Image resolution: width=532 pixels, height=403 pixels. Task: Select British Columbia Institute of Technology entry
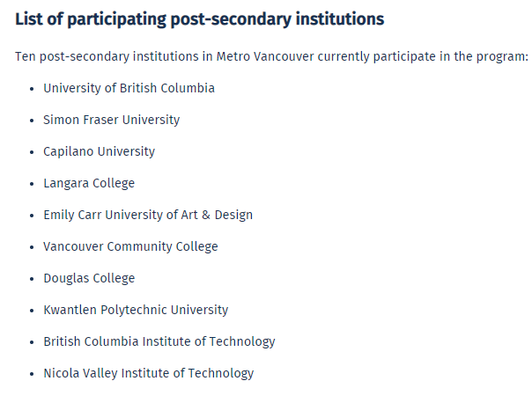coord(159,341)
